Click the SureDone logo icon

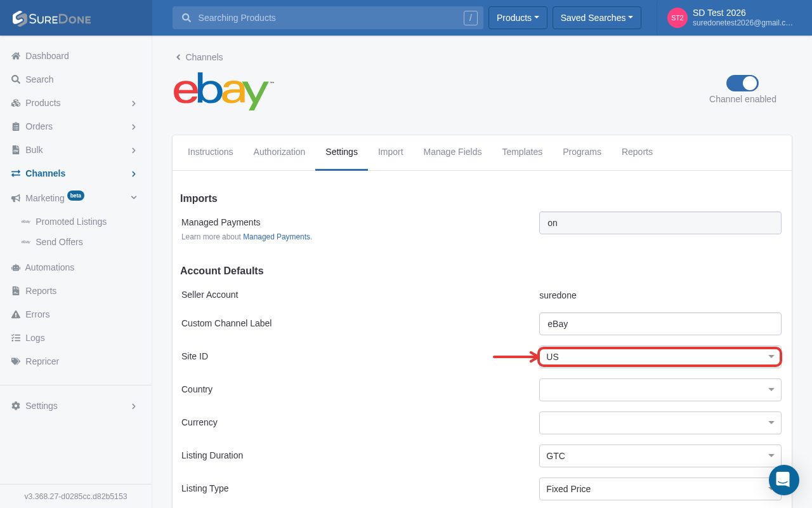pos(20,18)
